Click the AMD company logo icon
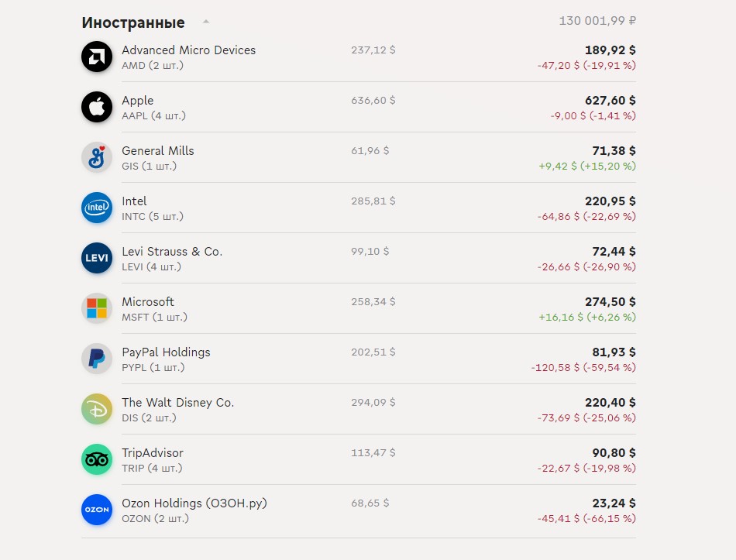This screenshot has height=560, width=736. [x=97, y=57]
